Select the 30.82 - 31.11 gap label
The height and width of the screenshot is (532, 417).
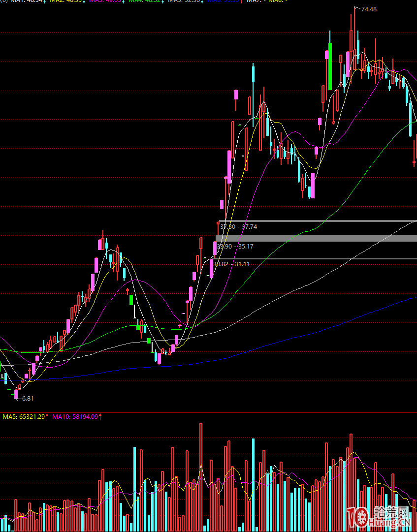pos(231,264)
